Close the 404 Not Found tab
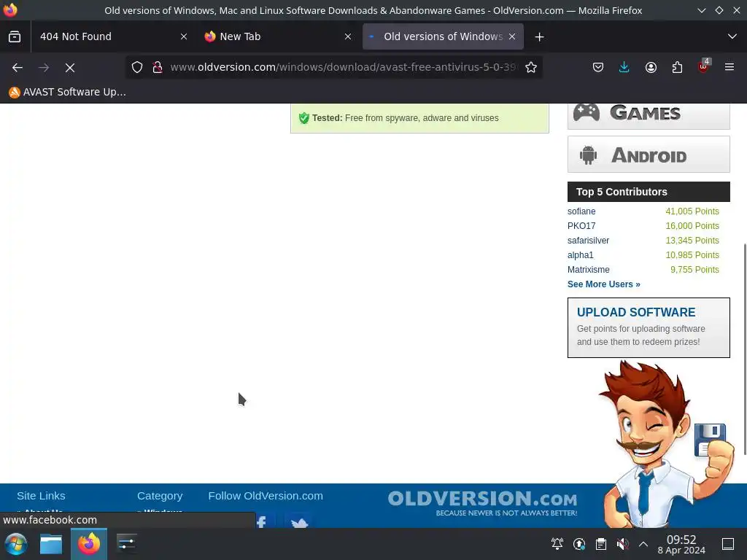747x560 pixels. [184, 36]
